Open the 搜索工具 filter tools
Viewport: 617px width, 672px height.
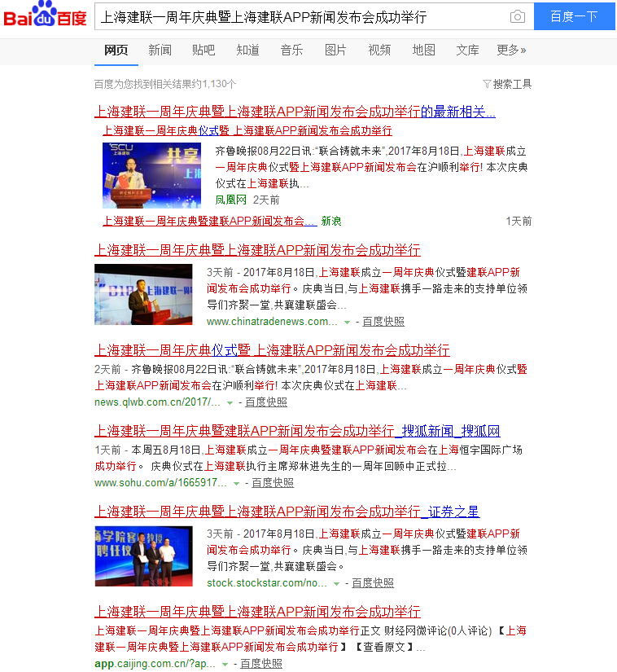[x=507, y=84]
